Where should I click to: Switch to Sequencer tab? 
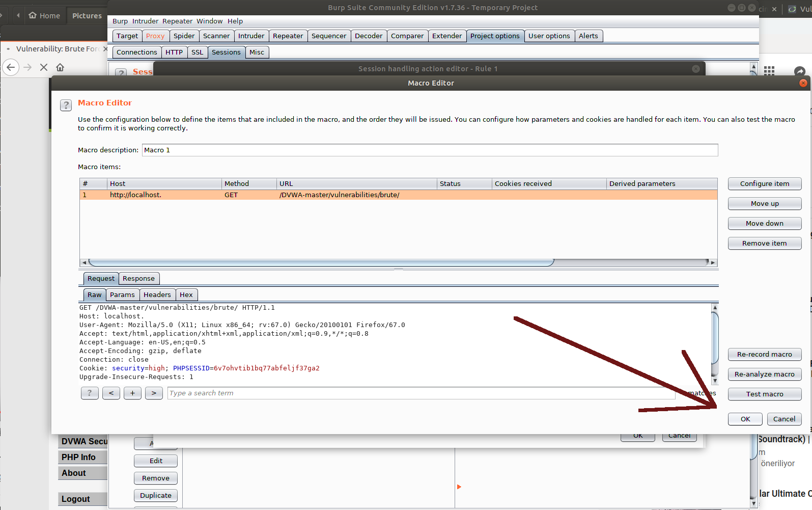click(x=329, y=36)
